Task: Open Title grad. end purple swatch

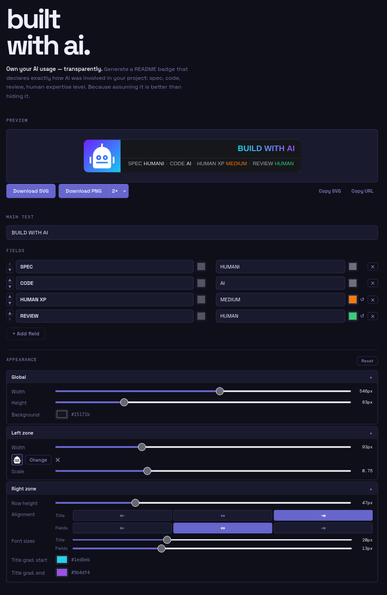Action: click(x=62, y=573)
